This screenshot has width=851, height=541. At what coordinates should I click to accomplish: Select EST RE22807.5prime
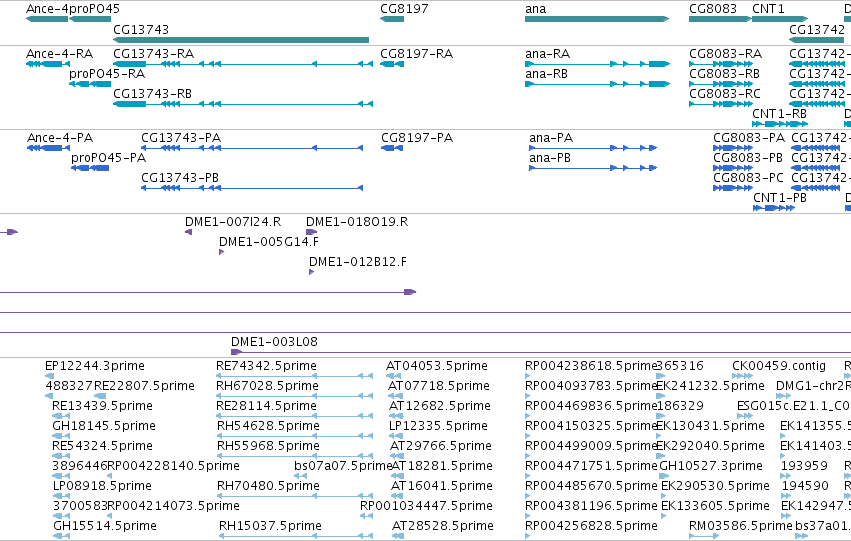(100, 396)
